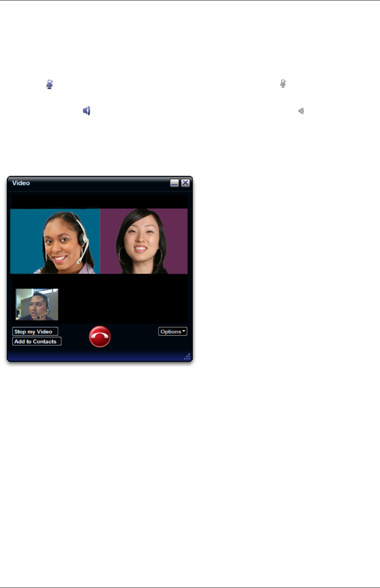Click the large blue speaker icon
Image resolution: width=380 pixels, height=588 pixels.
[x=86, y=111]
